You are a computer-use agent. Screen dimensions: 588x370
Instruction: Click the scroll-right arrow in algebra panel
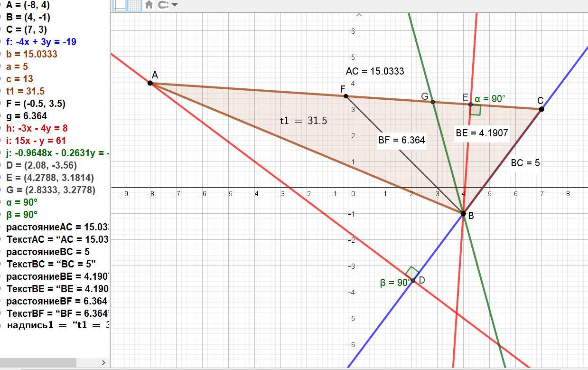coord(103,362)
